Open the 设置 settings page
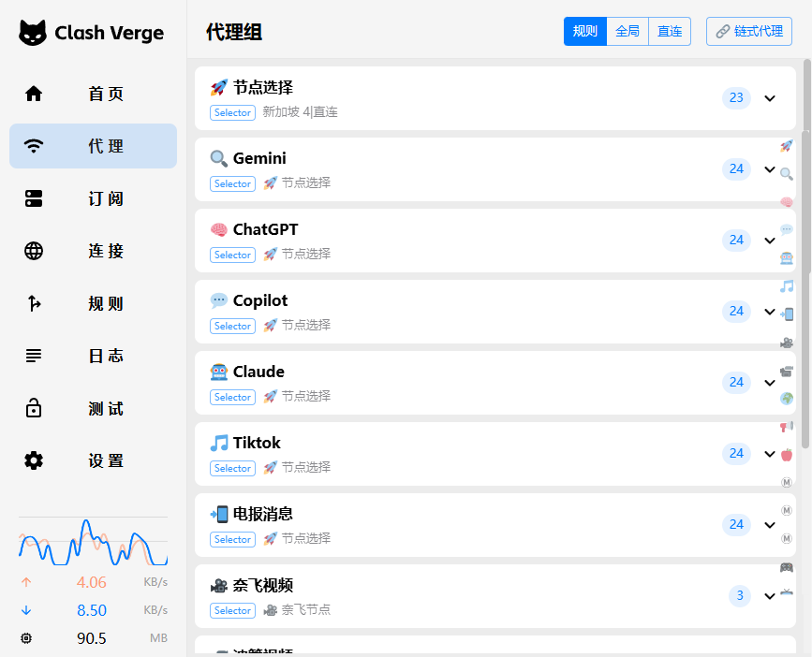Screen dimensions: 812x657 click(94, 461)
